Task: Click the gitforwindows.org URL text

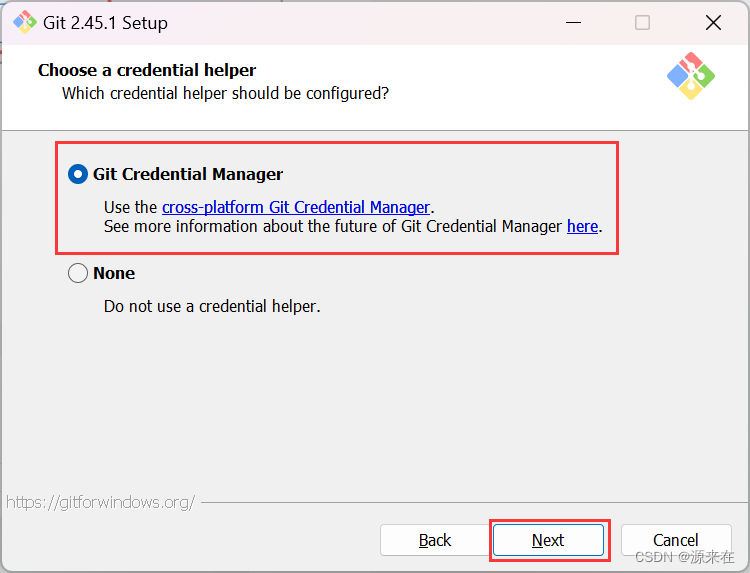Action: 100,502
